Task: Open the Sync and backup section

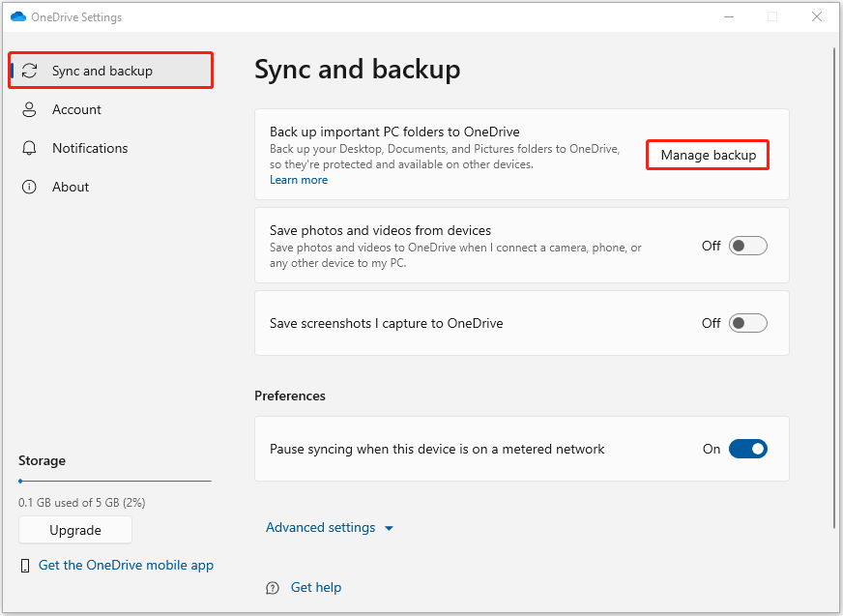Action: point(111,71)
